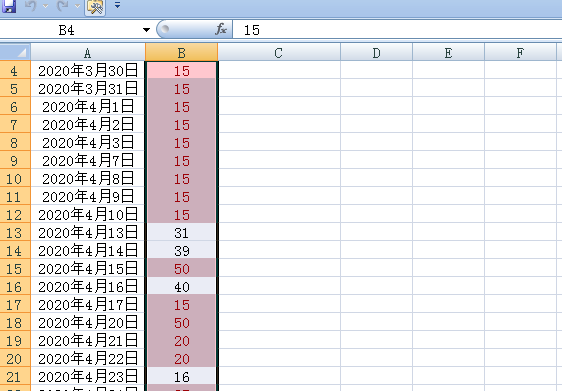Click cell with date 2020年4月8日
The height and width of the screenshot is (391, 562).
88,178
